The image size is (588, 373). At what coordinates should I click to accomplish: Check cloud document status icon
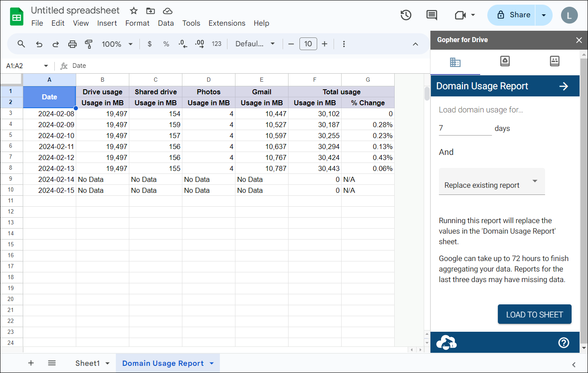(x=167, y=11)
